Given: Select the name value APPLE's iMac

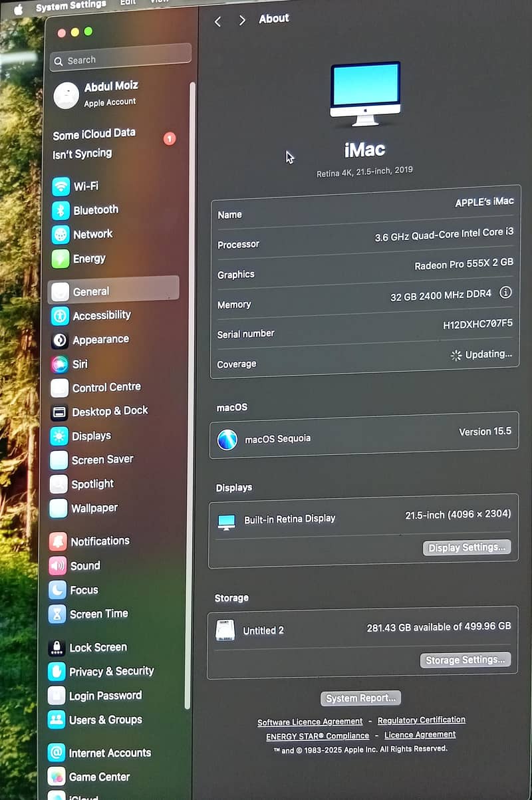Looking at the screenshot, I should (x=484, y=201).
